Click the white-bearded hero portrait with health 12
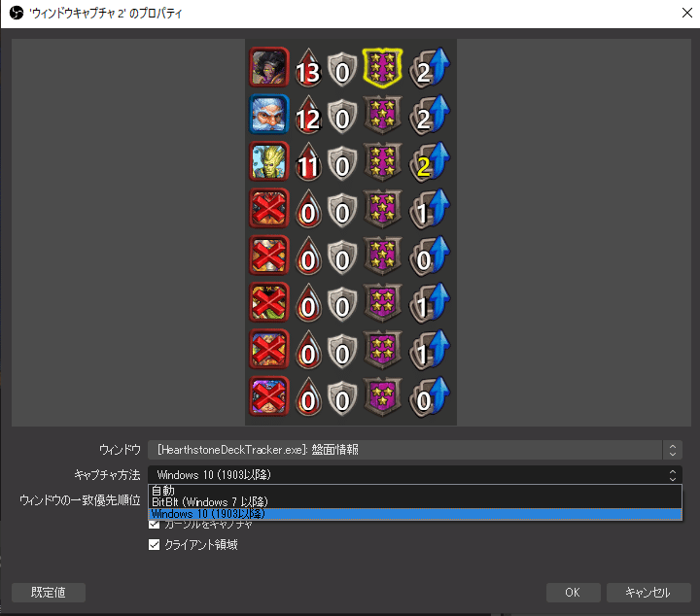The image size is (700, 616). coord(268,115)
